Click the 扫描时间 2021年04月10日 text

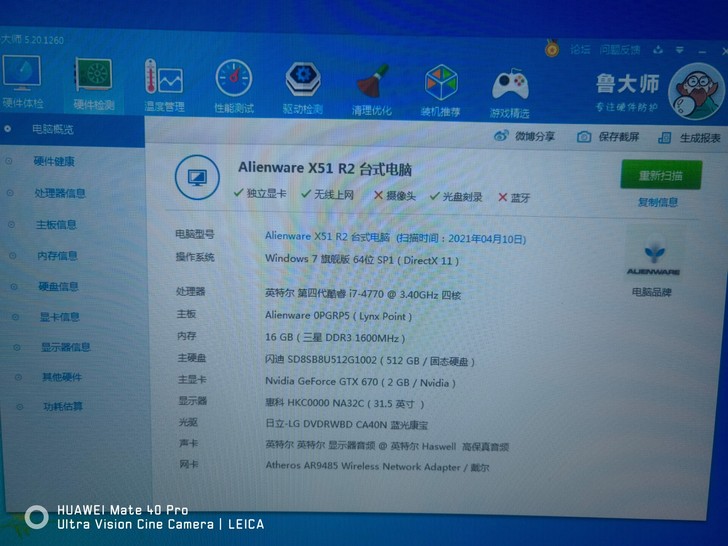pyautogui.click(x=461, y=239)
